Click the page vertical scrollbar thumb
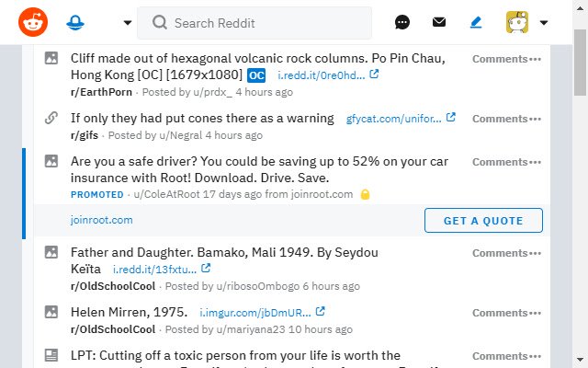This screenshot has width=588, height=368. pos(580,63)
